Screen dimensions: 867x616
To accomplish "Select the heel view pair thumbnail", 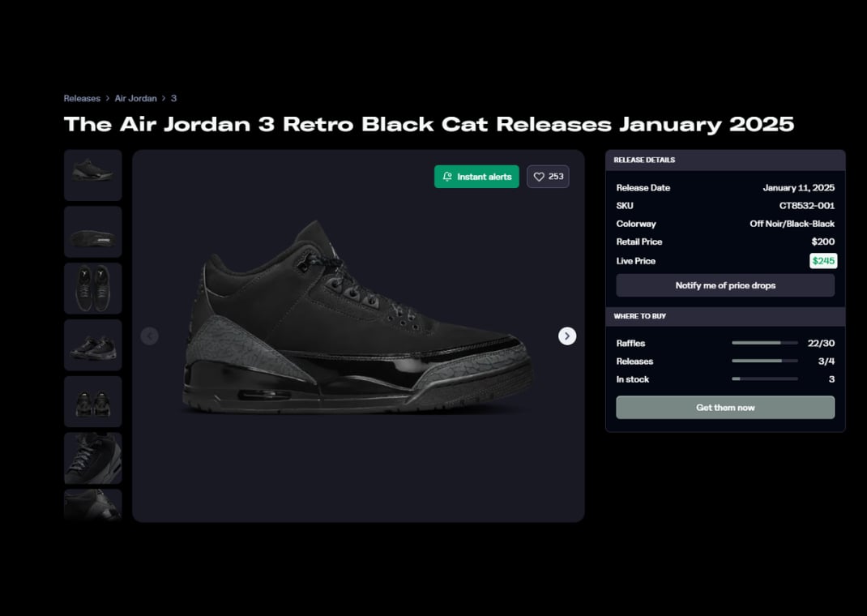I will click(x=93, y=401).
